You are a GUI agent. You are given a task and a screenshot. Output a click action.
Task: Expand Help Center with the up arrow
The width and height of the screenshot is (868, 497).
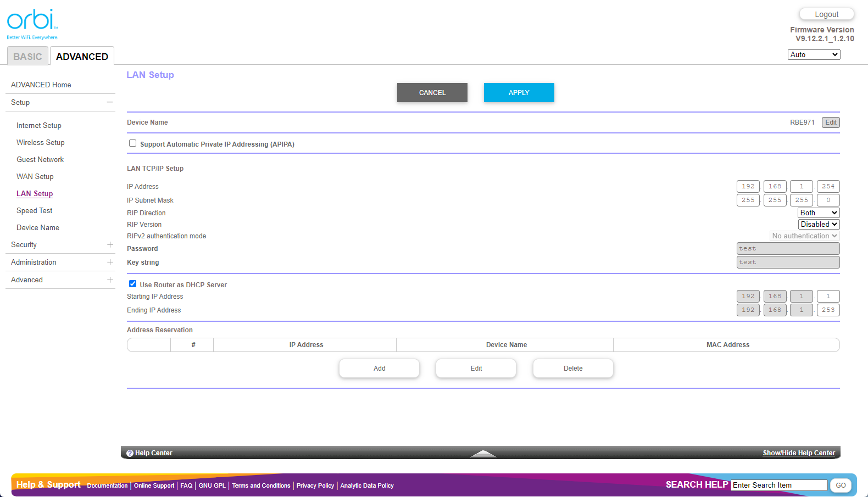pyautogui.click(x=483, y=453)
